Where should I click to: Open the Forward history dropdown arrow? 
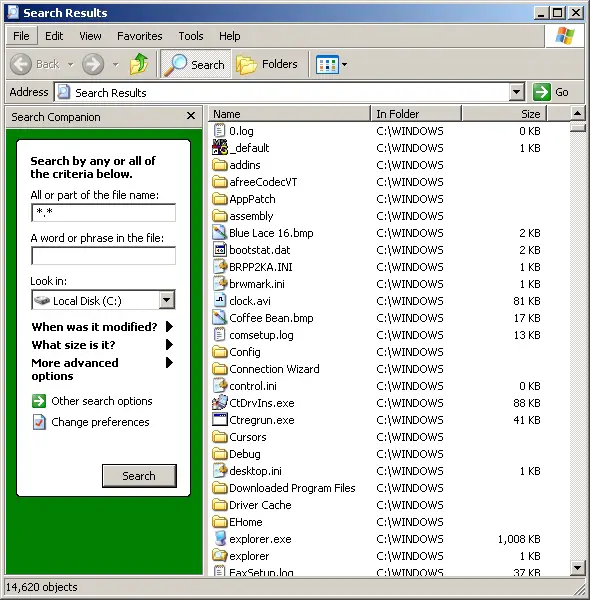116,64
